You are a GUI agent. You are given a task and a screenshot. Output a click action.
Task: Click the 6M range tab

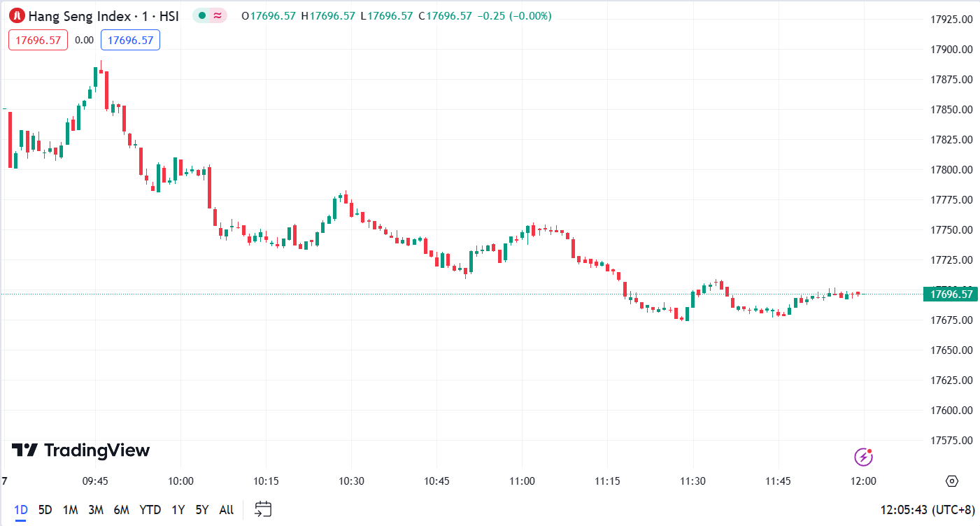122,510
